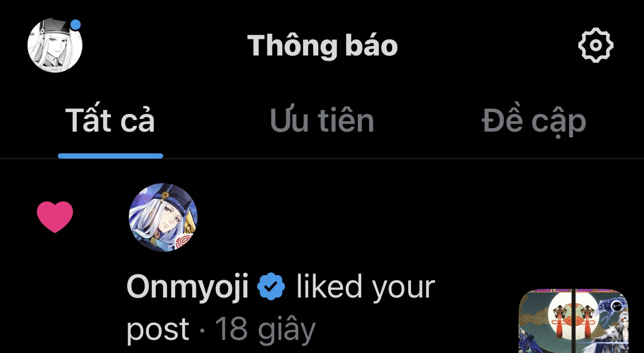Tap the Thông báo page title
Viewport: 644px width, 353px height.
pyautogui.click(x=322, y=45)
